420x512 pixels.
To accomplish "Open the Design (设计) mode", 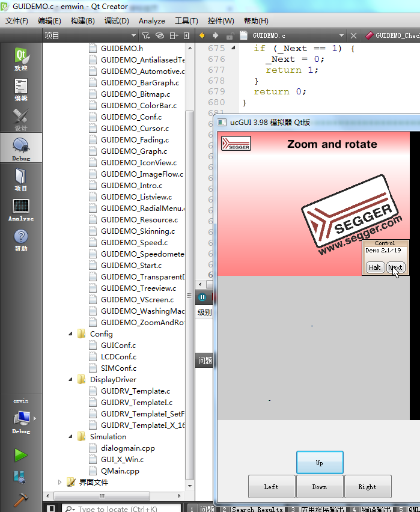I will click(21, 120).
